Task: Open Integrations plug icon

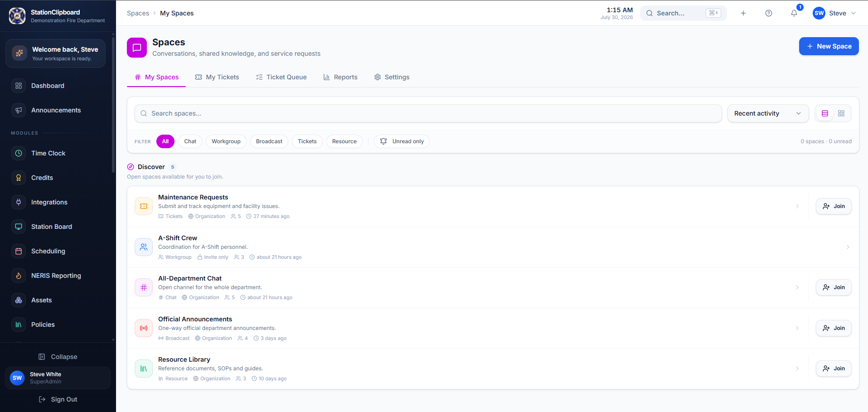Action: coord(19,202)
